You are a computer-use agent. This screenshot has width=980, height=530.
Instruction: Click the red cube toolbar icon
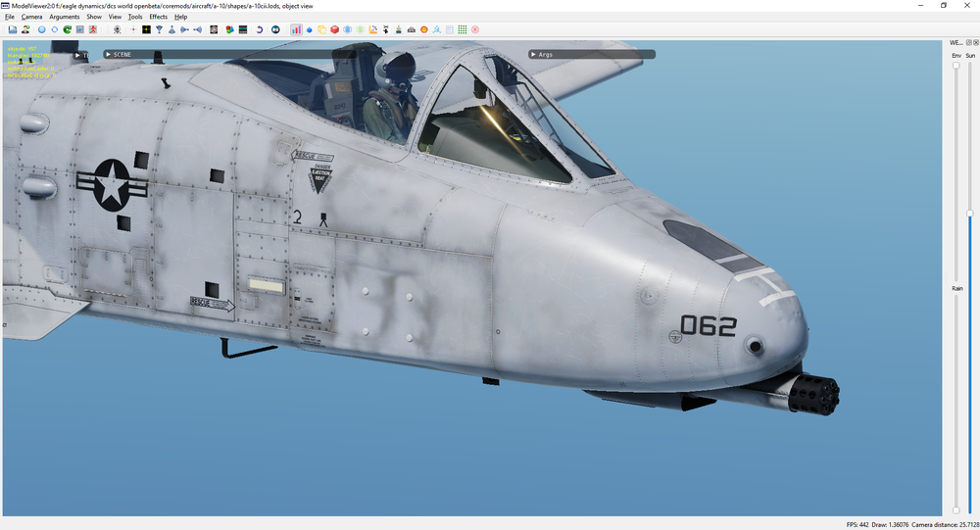pyautogui.click(x=334, y=29)
